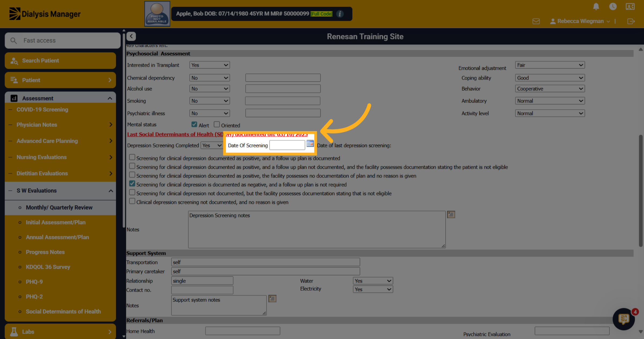This screenshot has height=339, width=644.
Task: Show patient info via blue info icon
Action: (x=340, y=14)
